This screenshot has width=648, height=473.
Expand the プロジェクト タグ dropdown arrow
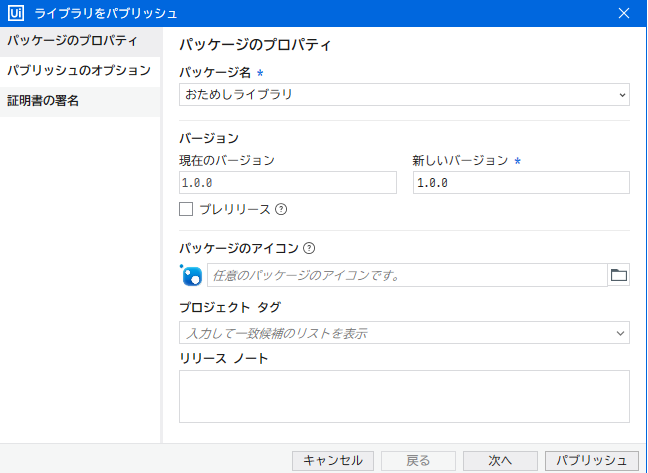click(x=620, y=333)
